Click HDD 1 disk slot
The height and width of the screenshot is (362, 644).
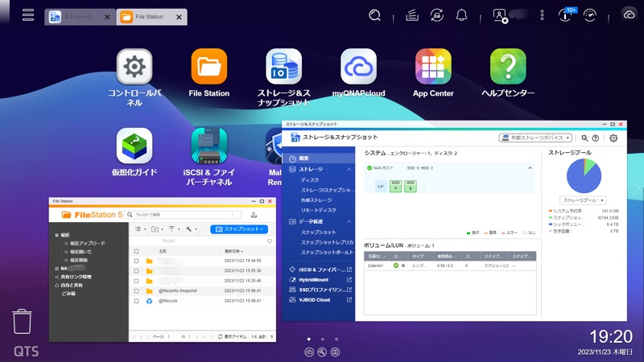coord(395,186)
